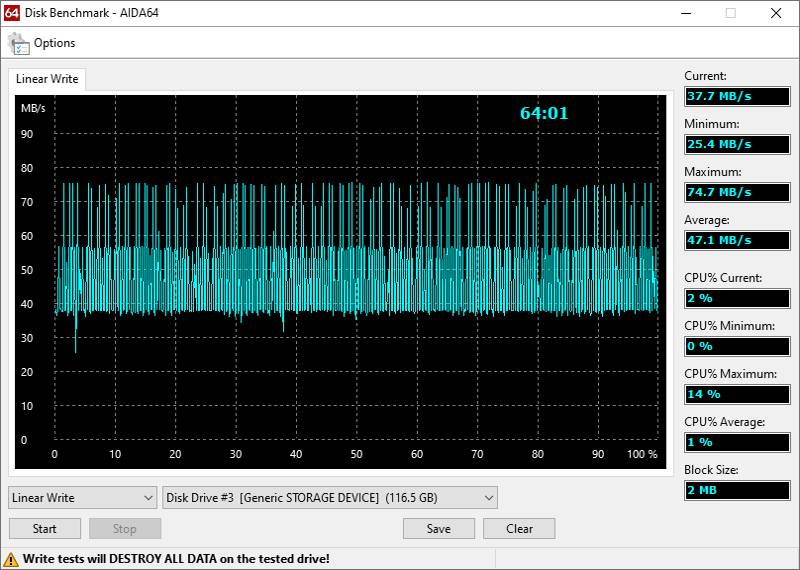Click the yellow warning triangle icon
The width and height of the screenshot is (800, 570).
pyautogui.click(x=11, y=559)
